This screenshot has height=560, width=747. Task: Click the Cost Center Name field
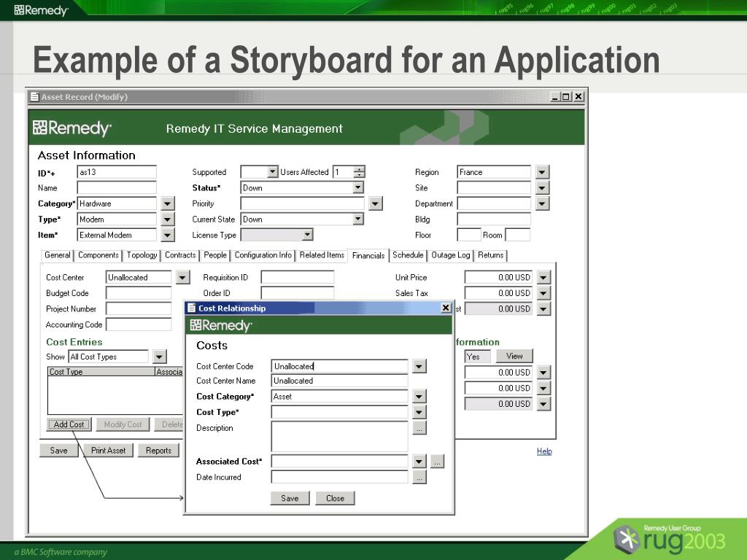340,381
